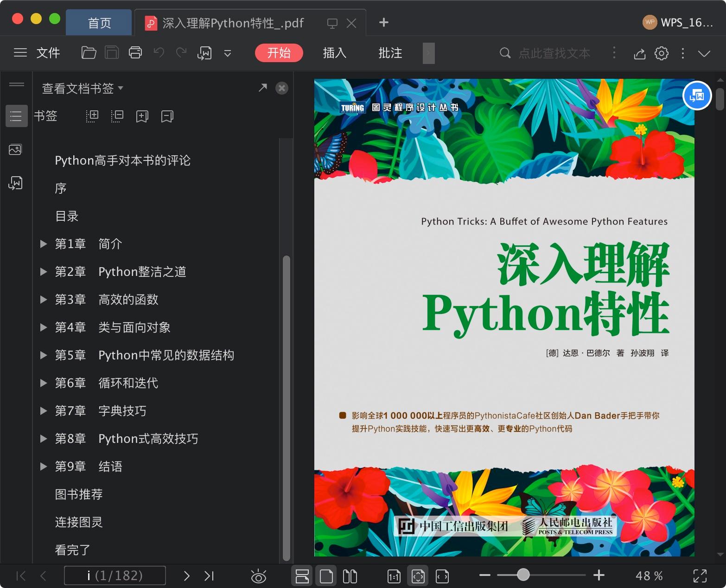Click the search field 点此查找文本
Image resolution: width=726 pixels, height=588 pixels.
(x=554, y=53)
